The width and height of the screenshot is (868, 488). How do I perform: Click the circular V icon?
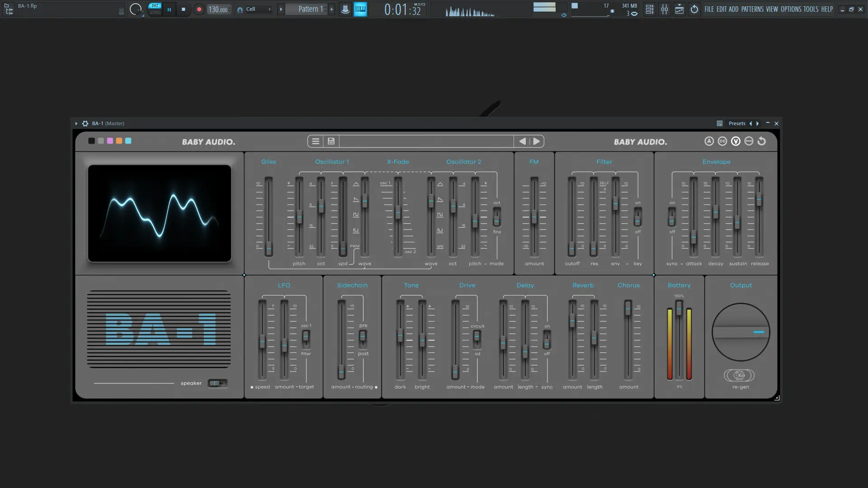pyautogui.click(x=736, y=141)
